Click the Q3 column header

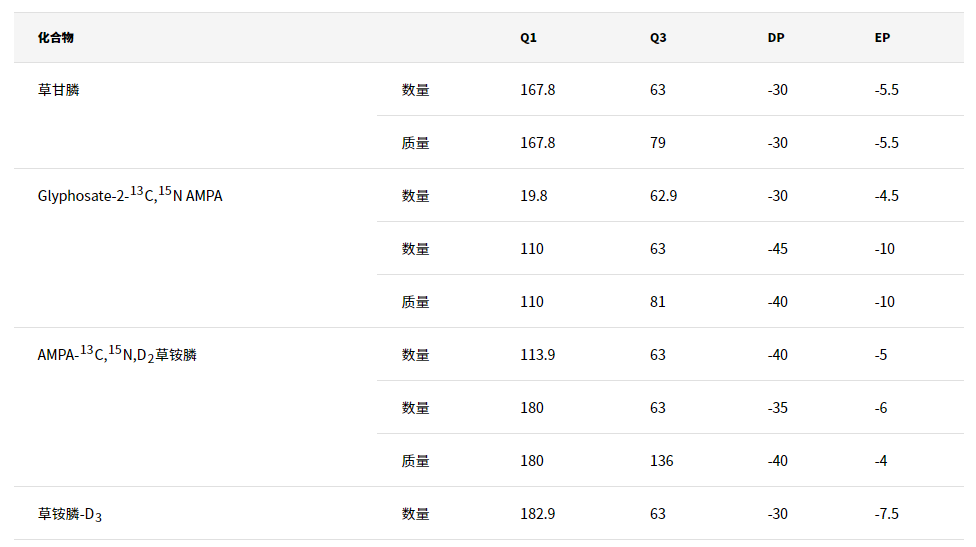658,38
